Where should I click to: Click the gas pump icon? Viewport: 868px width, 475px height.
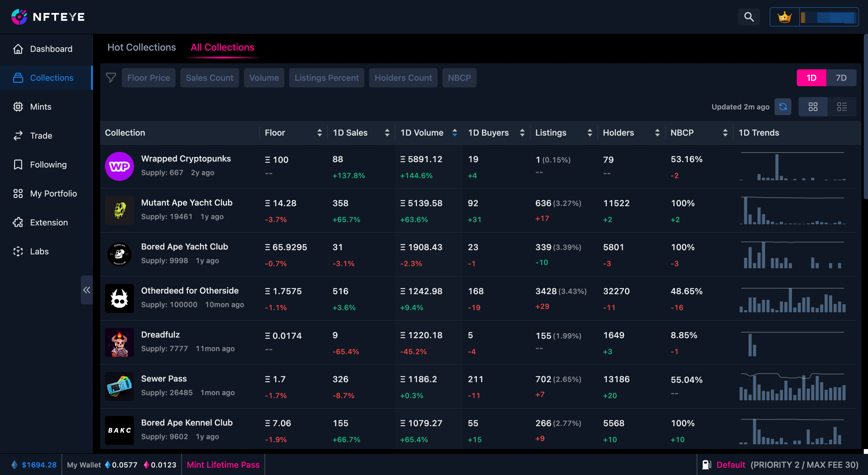(706, 464)
